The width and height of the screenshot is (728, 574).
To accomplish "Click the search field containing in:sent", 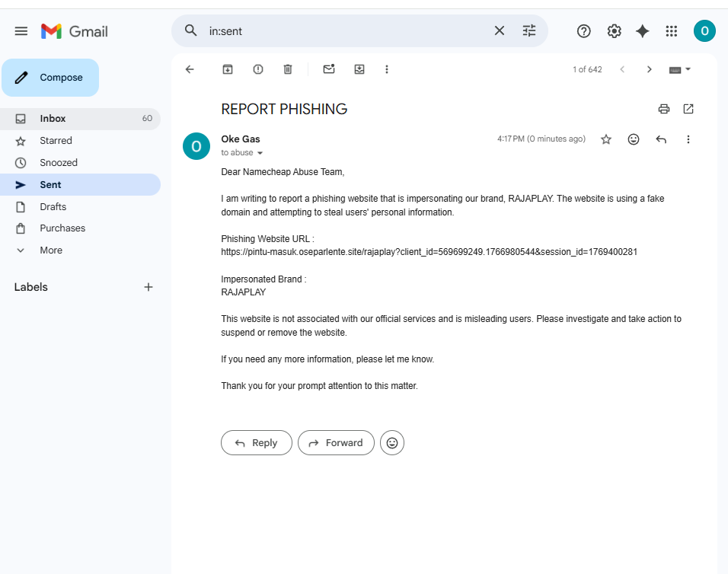I will (343, 31).
